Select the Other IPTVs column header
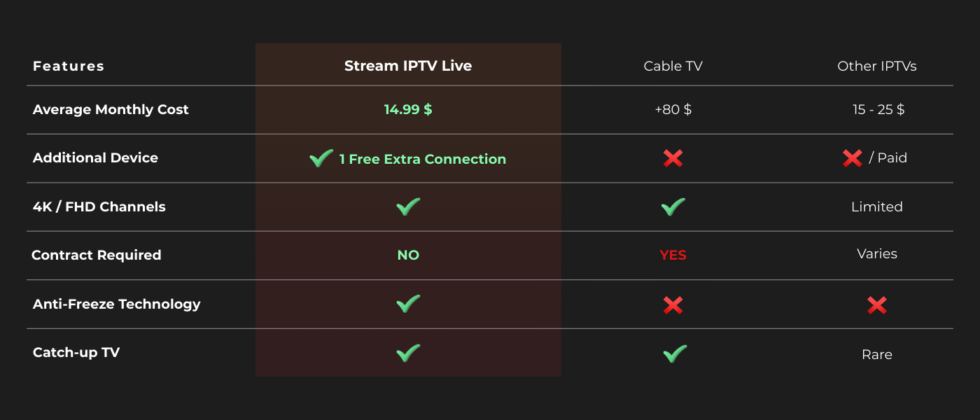The height and width of the screenshot is (420, 980). [876, 66]
